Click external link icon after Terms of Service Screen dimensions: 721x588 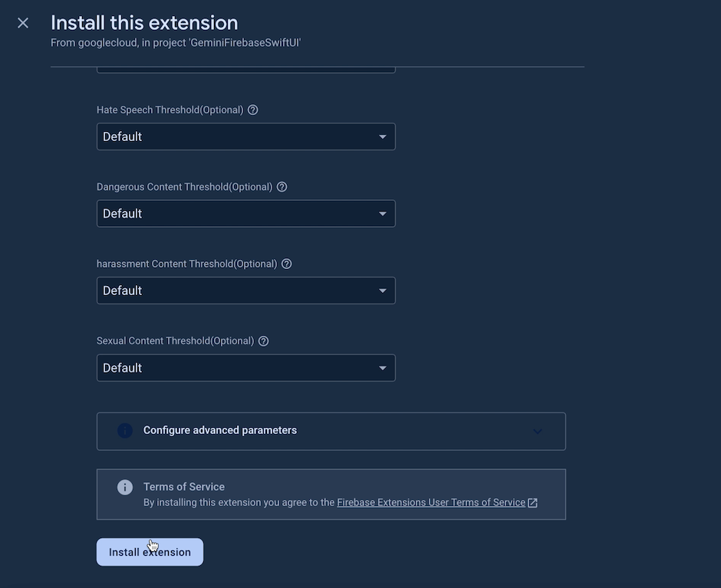point(533,503)
